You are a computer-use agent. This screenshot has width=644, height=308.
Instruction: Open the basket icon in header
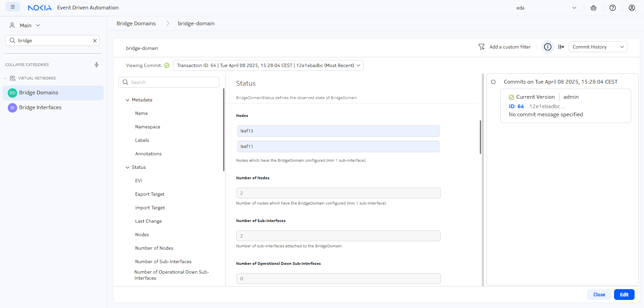tap(594, 8)
